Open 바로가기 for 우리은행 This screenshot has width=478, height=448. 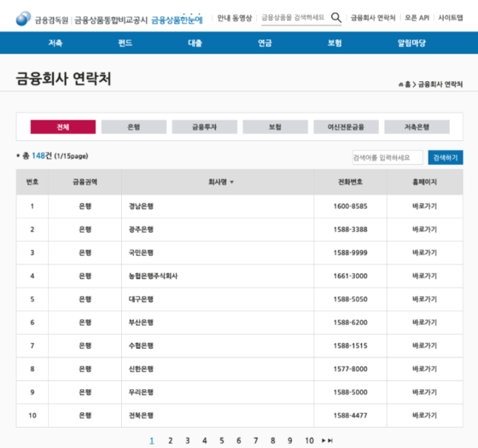point(424,393)
